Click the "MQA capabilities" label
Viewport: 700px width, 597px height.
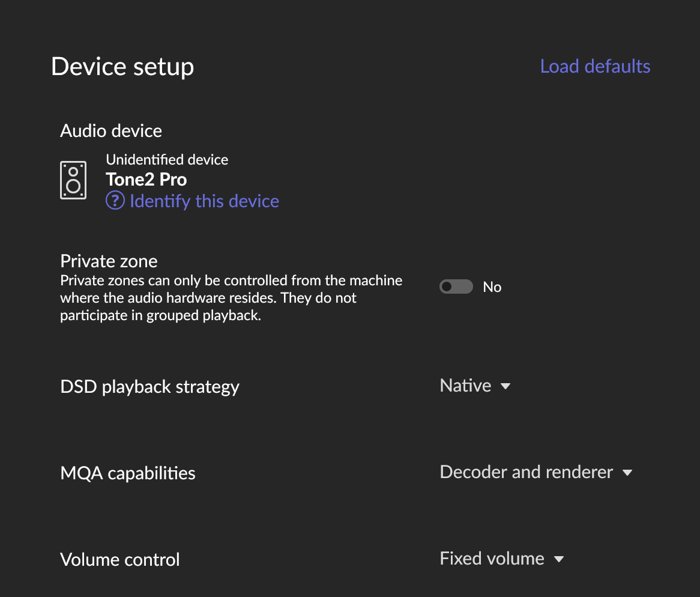coord(128,473)
